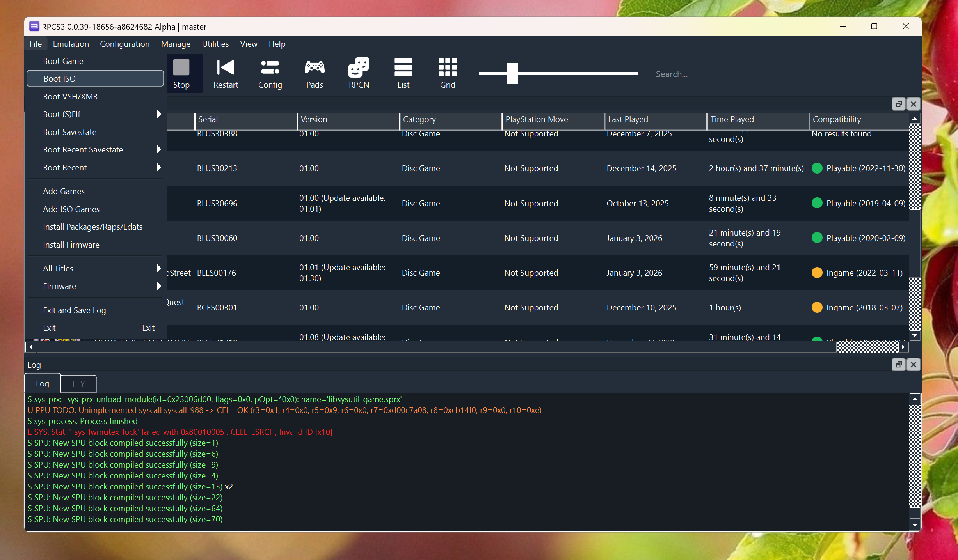Image resolution: width=958 pixels, height=560 pixels.
Task: Expand the Boot Recent Savestate submenu
Action: tap(158, 149)
